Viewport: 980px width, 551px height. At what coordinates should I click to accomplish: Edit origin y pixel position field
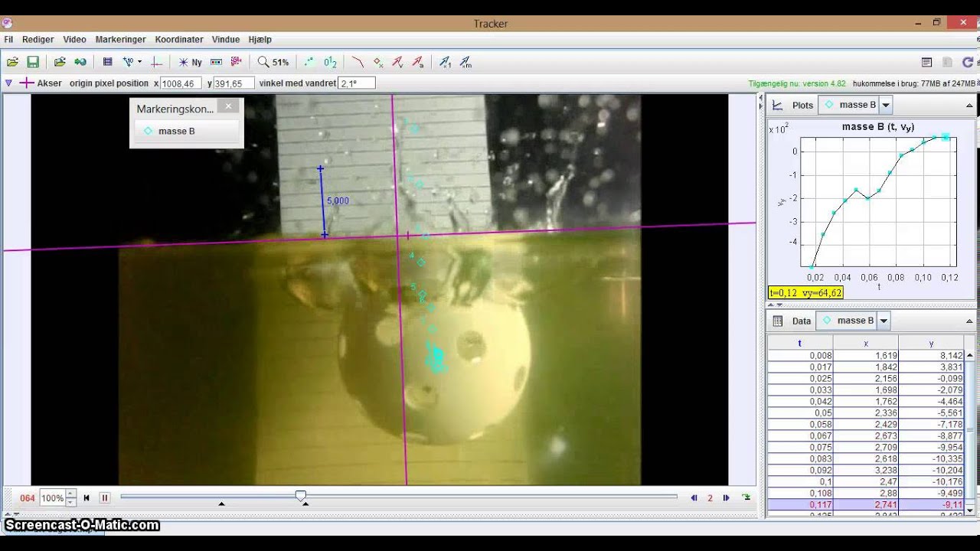click(234, 83)
